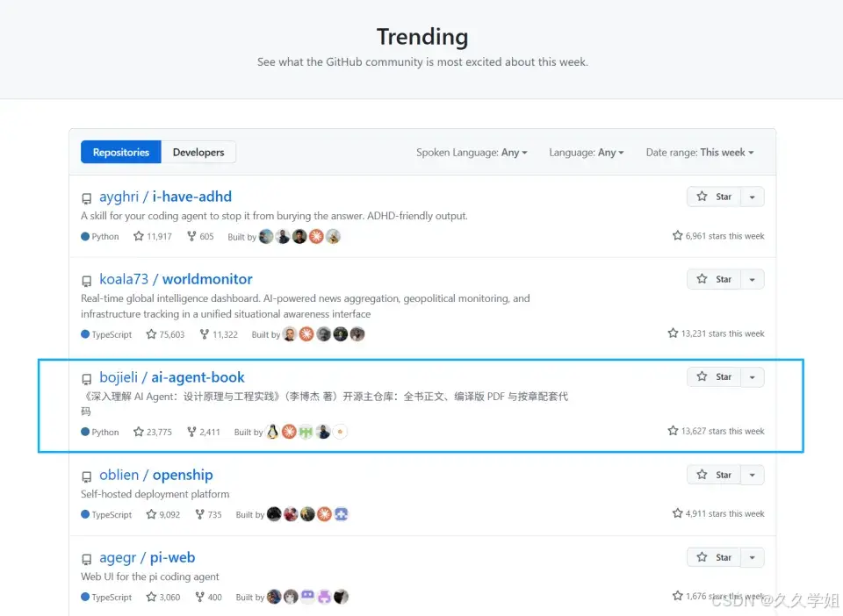Click the '4,911 stars this week' text
The width and height of the screenshot is (843, 616).
point(718,514)
